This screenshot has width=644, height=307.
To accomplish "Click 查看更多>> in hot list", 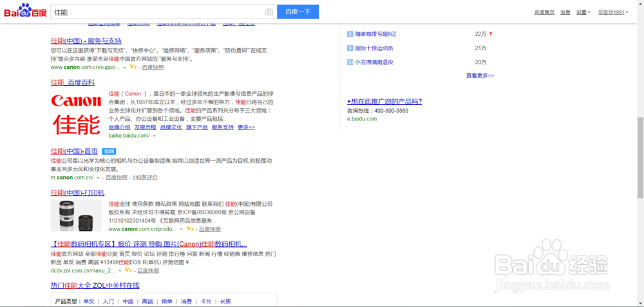I will [480, 75].
